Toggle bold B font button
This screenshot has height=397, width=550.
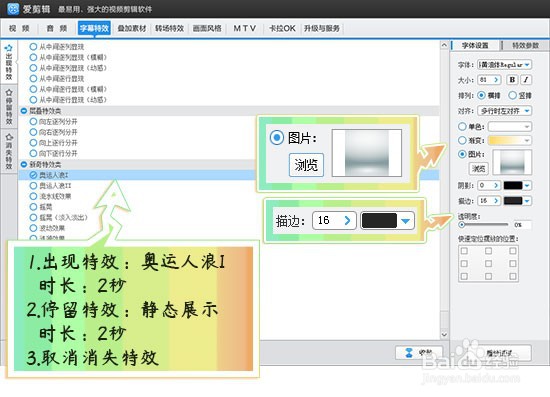[512, 80]
